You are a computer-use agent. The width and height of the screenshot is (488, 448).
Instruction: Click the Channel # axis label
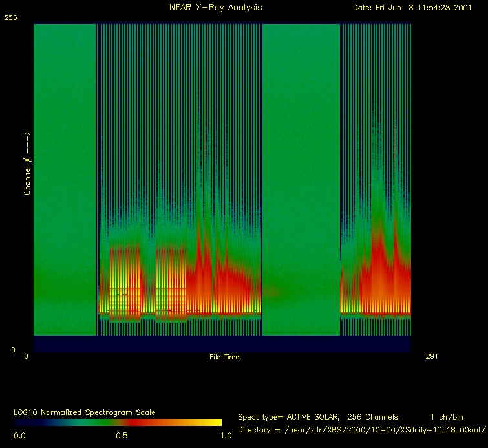pos(27,163)
